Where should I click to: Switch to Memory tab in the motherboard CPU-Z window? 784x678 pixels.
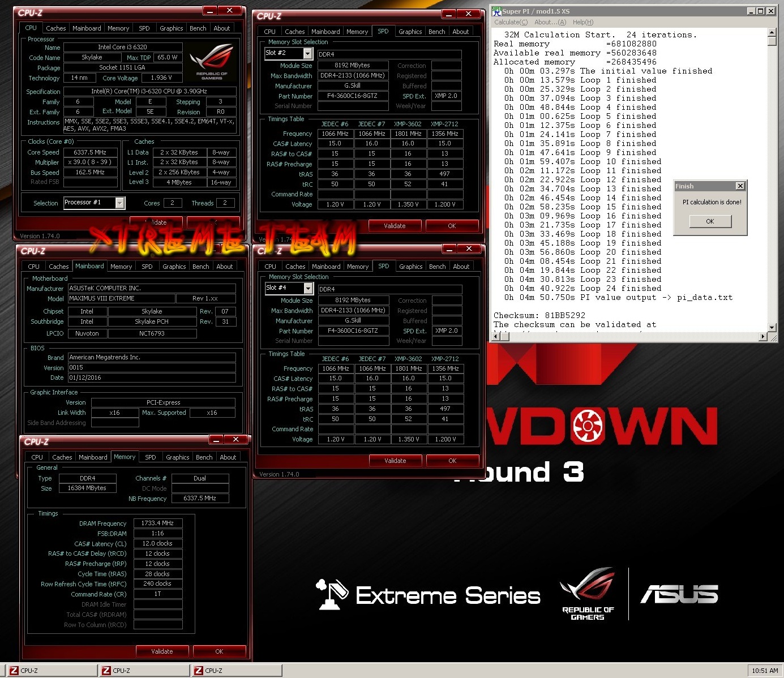[121, 267]
